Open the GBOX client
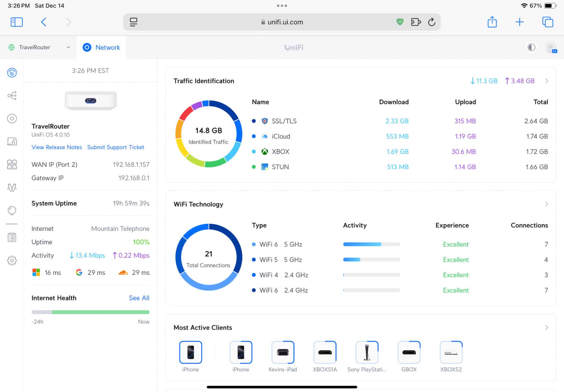Screen dimensions: 564x392 click(409, 356)
